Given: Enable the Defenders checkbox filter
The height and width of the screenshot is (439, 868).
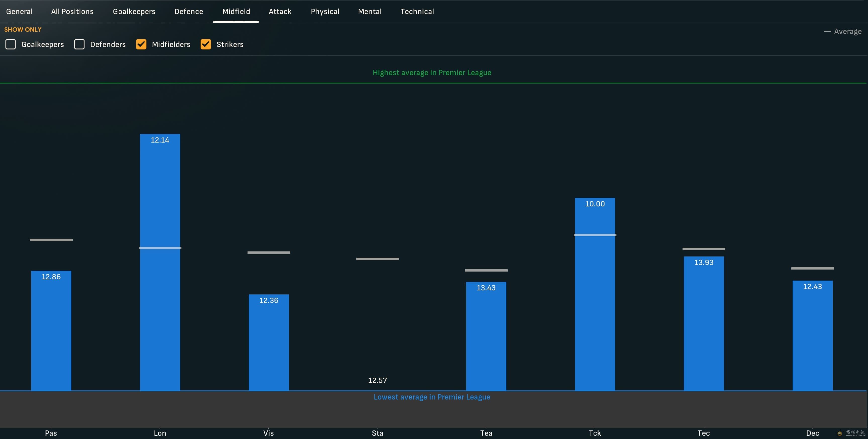Looking at the screenshot, I should tap(79, 44).
